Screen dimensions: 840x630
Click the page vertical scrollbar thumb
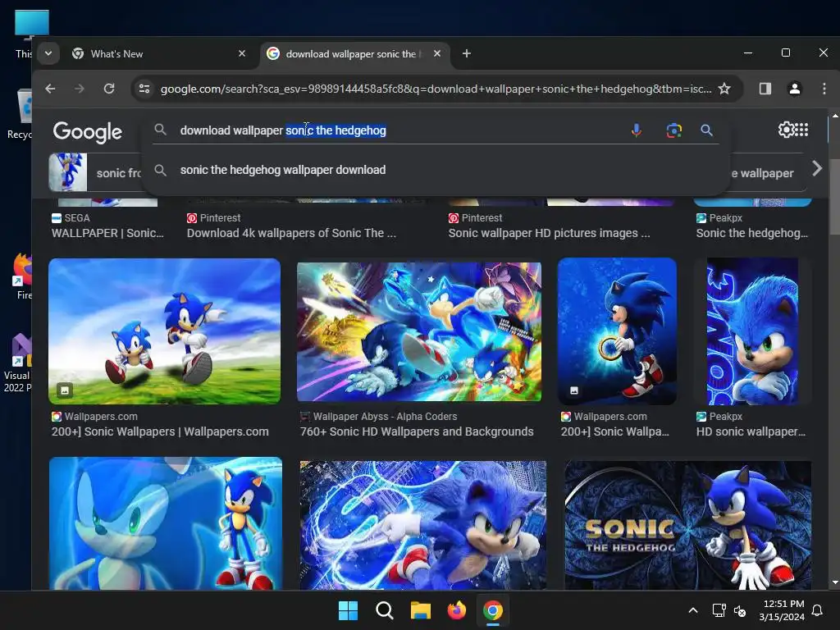tap(834, 197)
